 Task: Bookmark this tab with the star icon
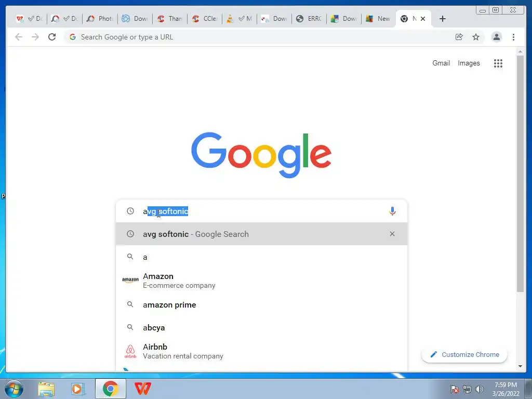476,37
